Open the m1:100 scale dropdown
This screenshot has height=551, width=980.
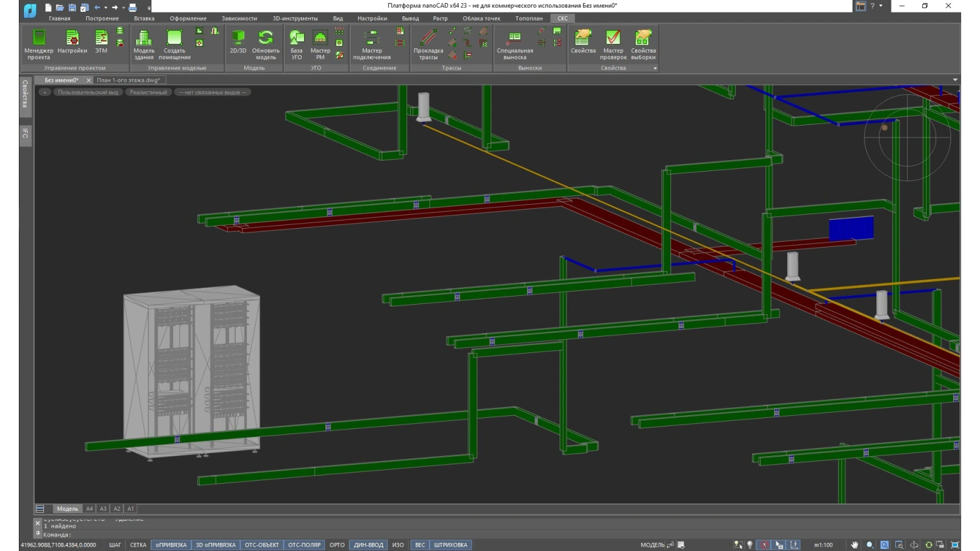tap(823, 545)
